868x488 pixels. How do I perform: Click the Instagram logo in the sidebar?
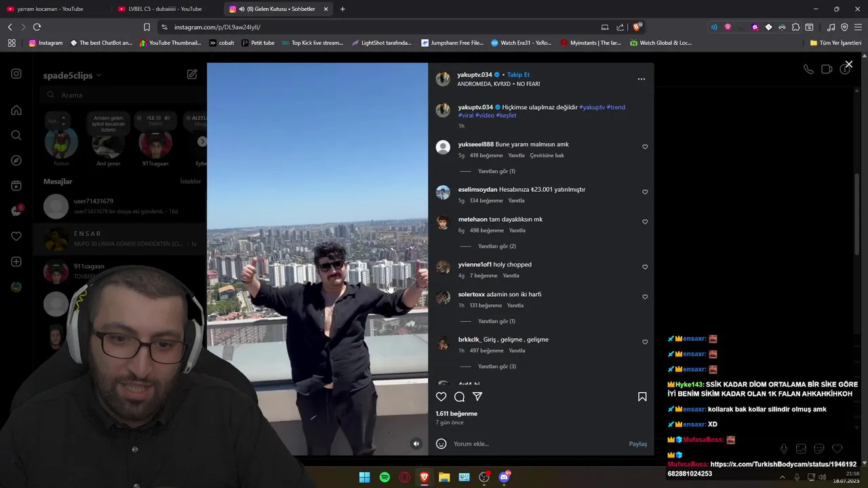[16, 74]
